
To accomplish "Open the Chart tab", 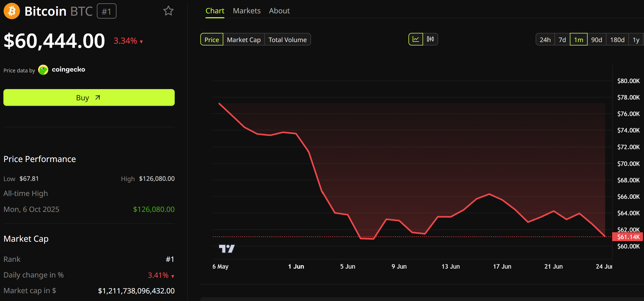I will click(x=215, y=11).
